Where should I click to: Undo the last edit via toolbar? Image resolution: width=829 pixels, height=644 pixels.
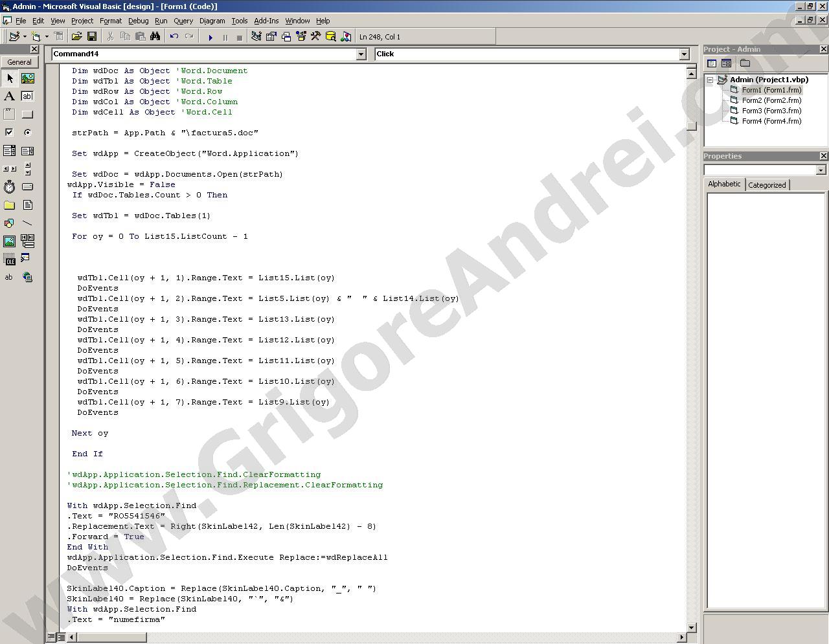point(174,37)
